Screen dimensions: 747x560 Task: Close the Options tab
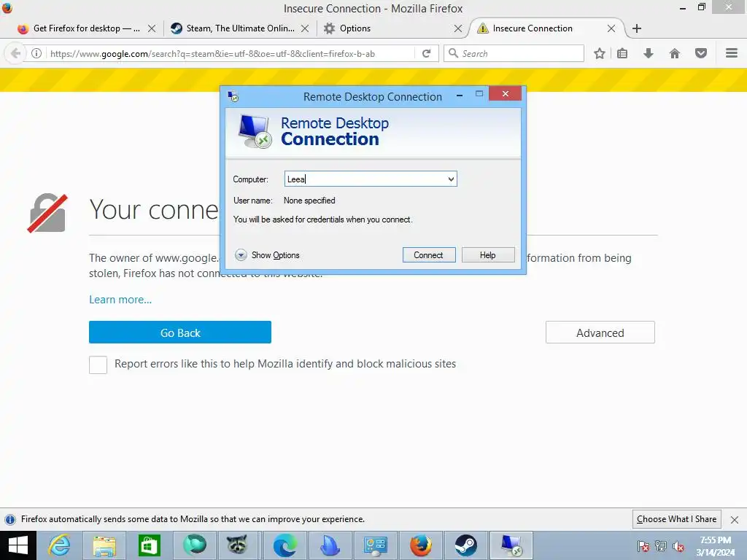(x=458, y=28)
